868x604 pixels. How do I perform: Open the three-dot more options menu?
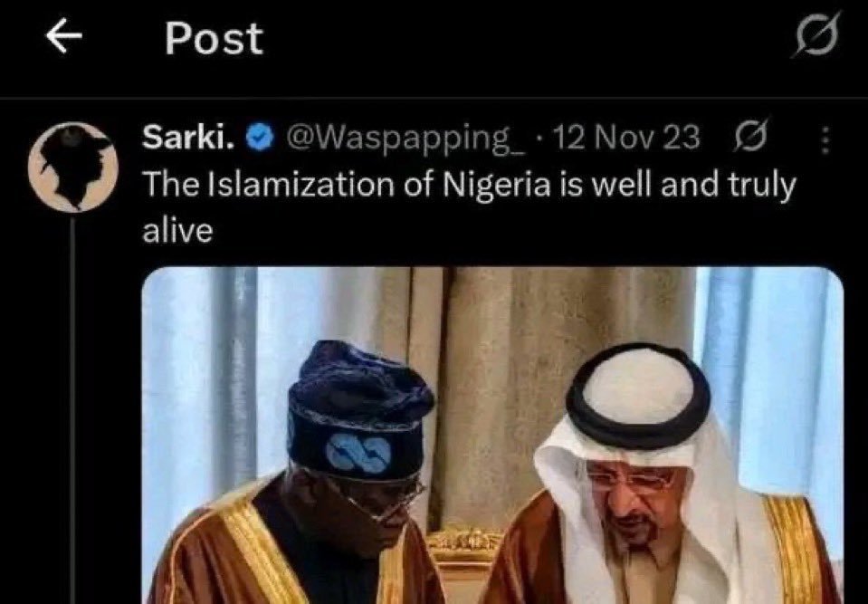pyautogui.click(x=825, y=139)
